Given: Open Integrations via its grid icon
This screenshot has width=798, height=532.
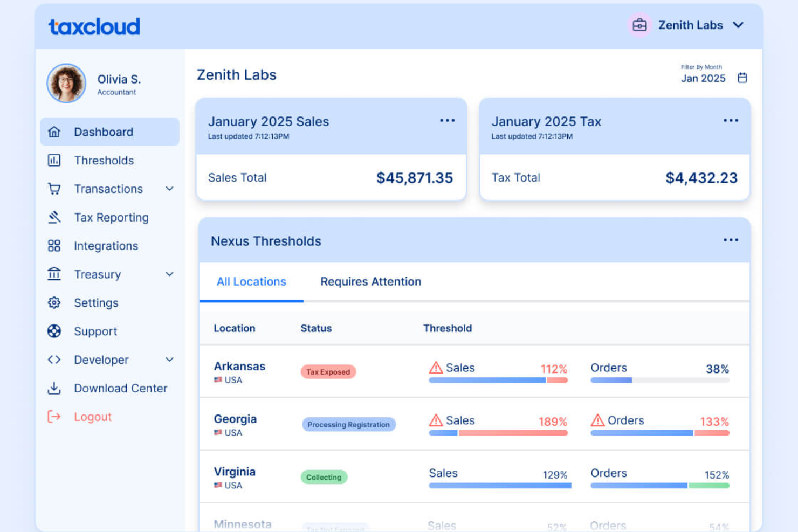Looking at the screenshot, I should [54, 246].
